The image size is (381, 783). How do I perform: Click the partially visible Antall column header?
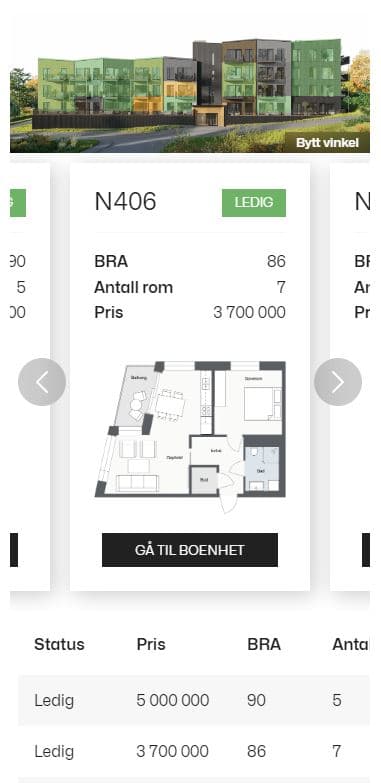tap(351, 644)
